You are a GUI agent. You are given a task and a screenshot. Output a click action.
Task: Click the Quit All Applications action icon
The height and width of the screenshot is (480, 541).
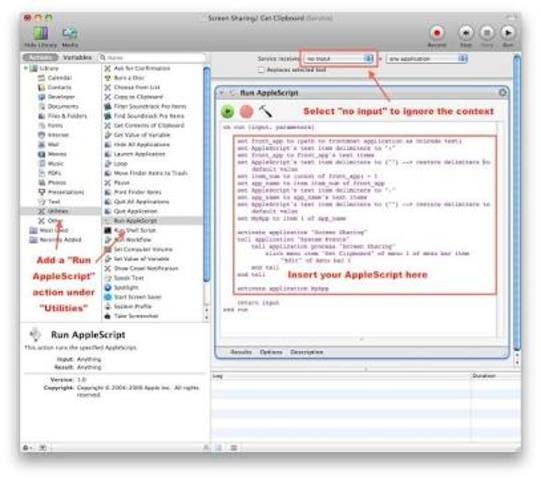pyautogui.click(x=108, y=202)
